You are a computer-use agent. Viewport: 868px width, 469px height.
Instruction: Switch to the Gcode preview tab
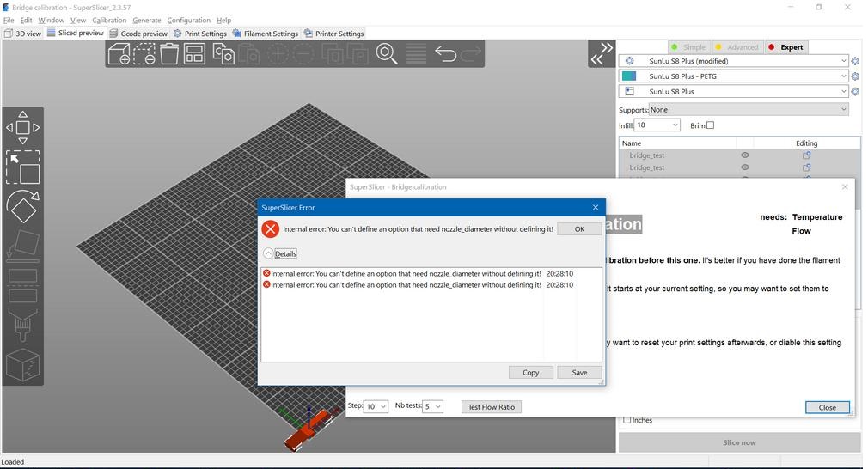[x=138, y=33]
